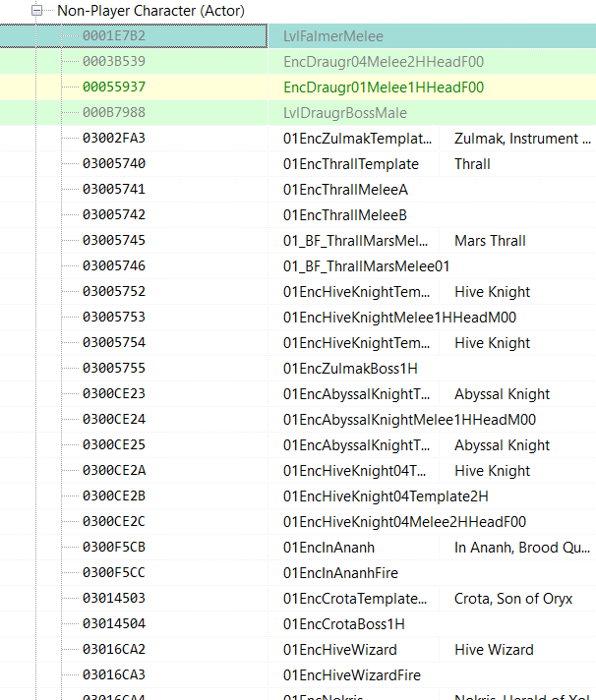The height and width of the screenshot is (700, 596).
Task: Click Abyssal Knight name in row 0300CE25
Action: (502, 445)
